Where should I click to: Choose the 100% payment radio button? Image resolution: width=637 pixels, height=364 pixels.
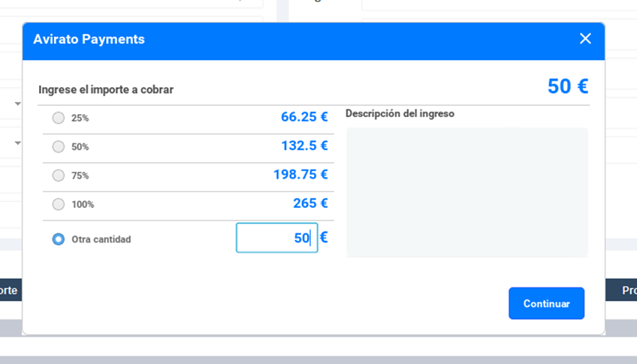click(x=59, y=204)
